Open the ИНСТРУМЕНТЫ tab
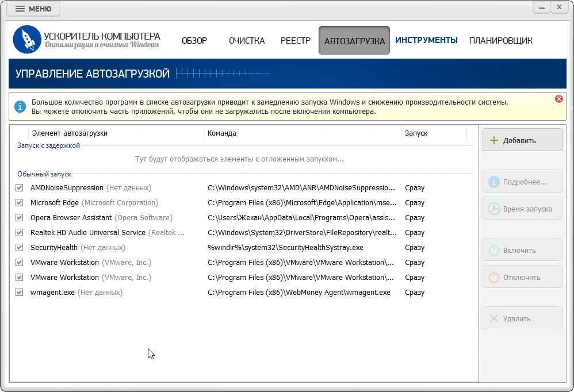Viewport: 574px width, 392px height. click(x=426, y=40)
